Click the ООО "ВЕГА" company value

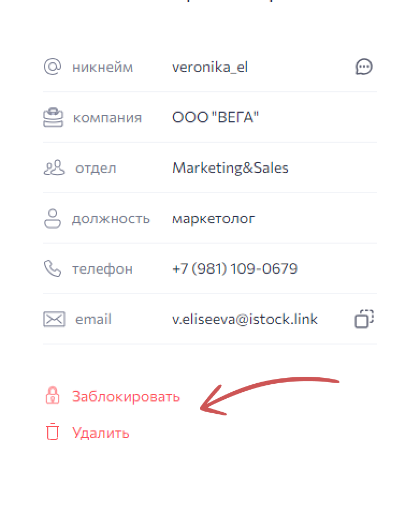(x=215, y=118)
